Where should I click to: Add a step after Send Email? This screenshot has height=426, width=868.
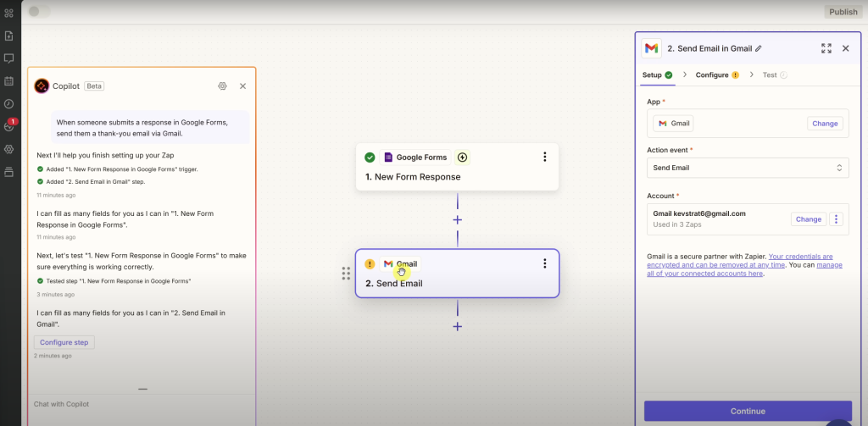(x=457, y=326)
